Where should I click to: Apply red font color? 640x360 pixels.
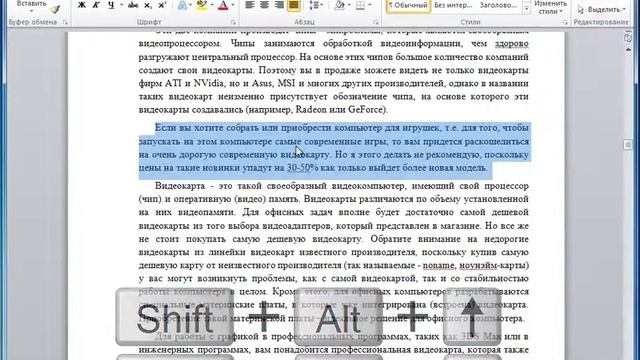(x=223, y=5)
